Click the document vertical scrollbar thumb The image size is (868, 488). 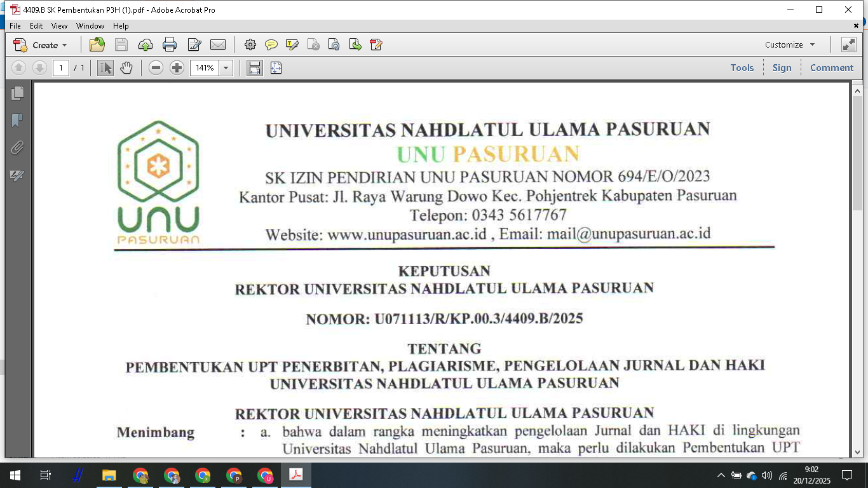click(857, 154)
